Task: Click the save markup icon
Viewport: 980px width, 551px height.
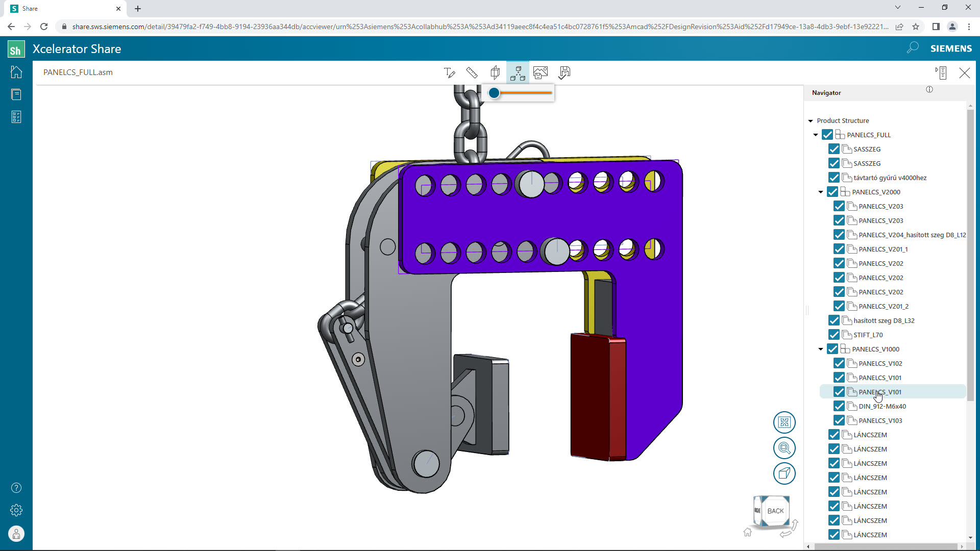Action: click(565, 73)
